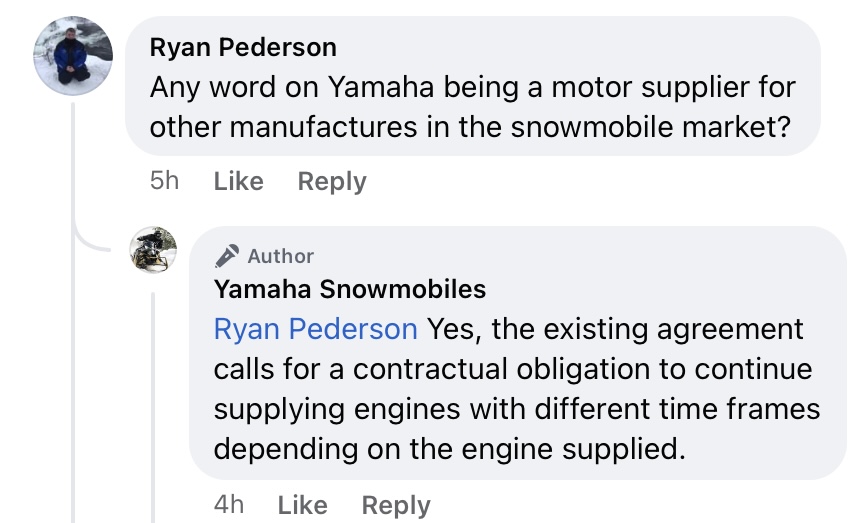Click the Author label text
Screen dimensions: 866x523
tap(281, 257)
